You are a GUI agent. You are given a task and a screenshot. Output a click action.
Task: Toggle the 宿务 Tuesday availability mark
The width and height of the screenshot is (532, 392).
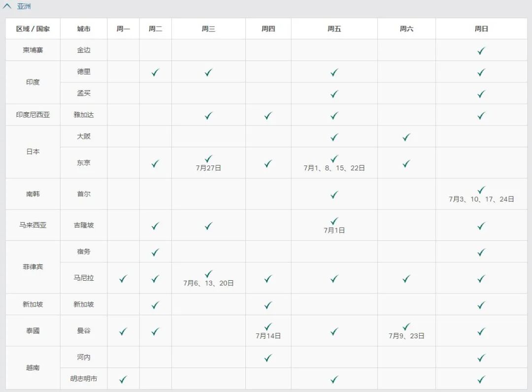(x=155, y=251)
